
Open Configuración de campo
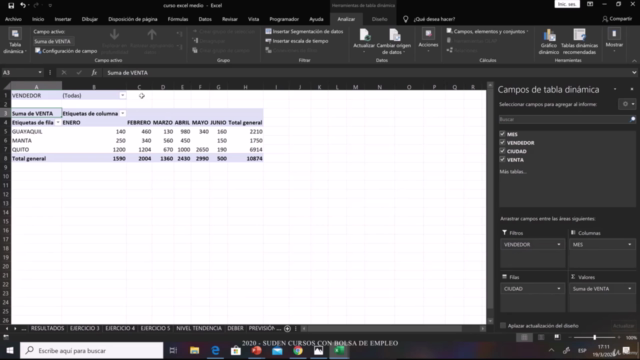(x=66, y=51)
